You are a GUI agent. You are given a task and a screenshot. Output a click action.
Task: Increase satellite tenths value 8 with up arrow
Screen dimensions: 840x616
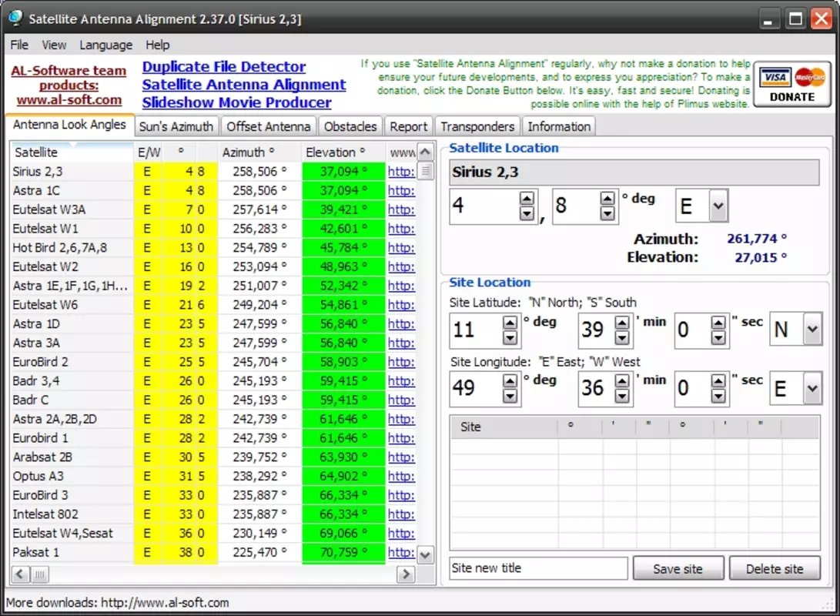point(607,199)
